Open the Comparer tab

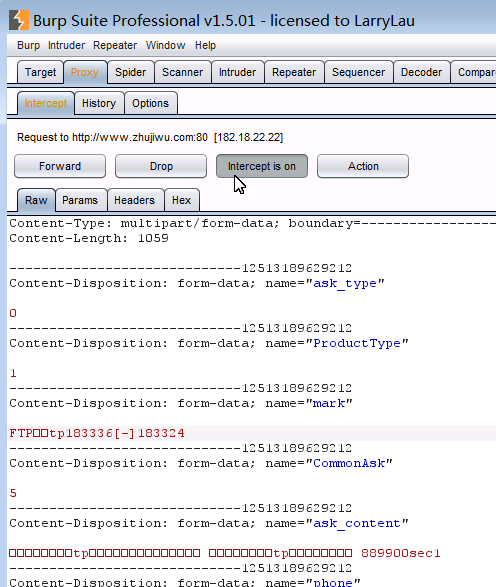tap(475, 72)
